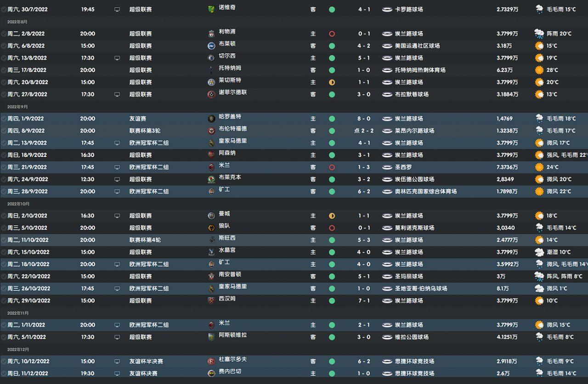
Task: Click the green win dot on the 西汉姆 row
Action: point(332,301)
